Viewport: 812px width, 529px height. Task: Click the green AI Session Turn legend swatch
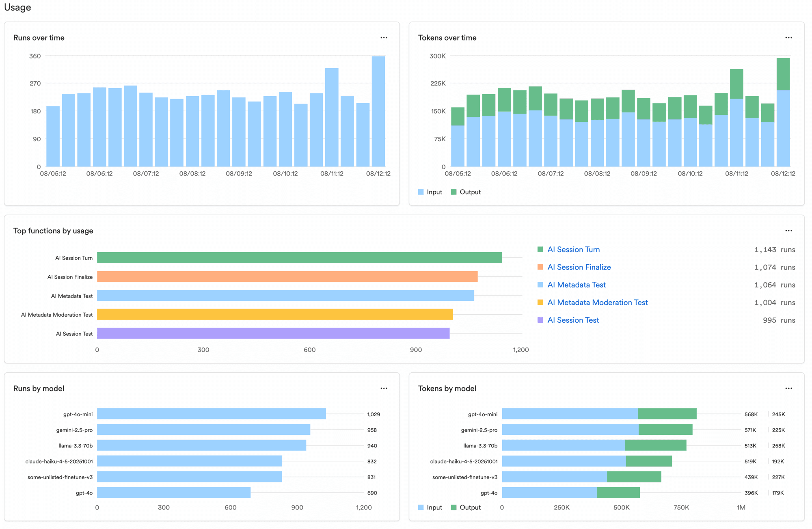540,250
